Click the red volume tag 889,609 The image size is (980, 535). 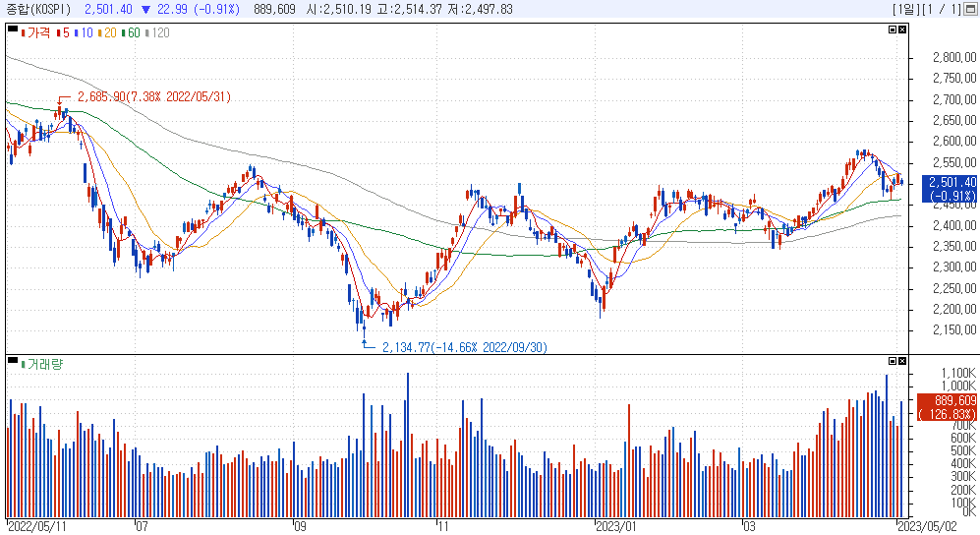pos(947,407)
